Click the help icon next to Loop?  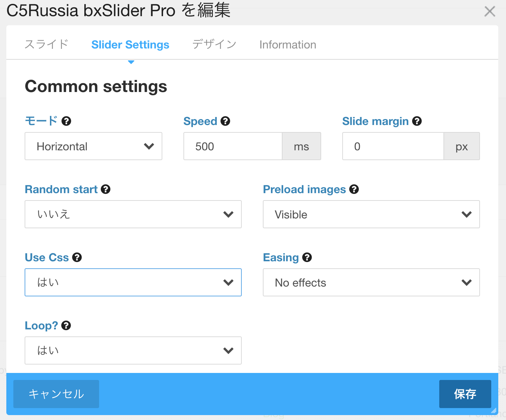pos(66,326)
